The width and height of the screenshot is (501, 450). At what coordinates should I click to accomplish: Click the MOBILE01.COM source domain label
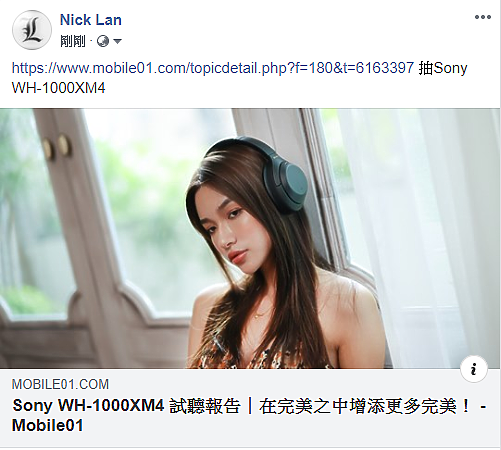click(x=60, y=384)
